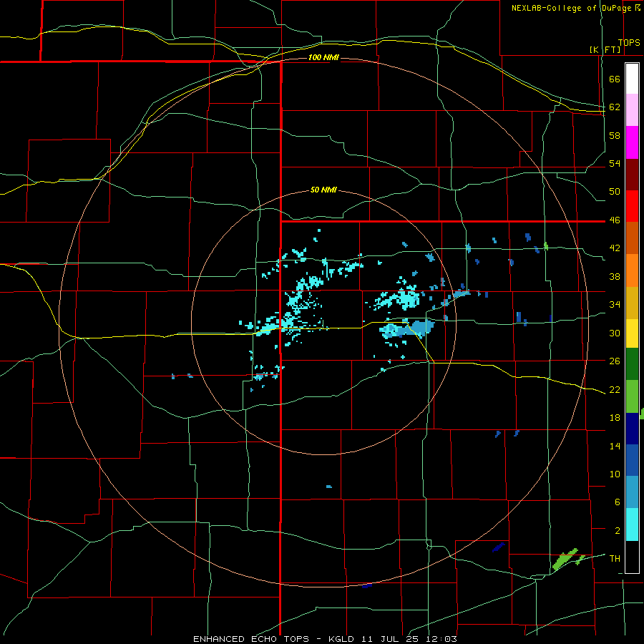This screenshot has width=644, height=644.
Task: Click the 50 NMI range ring label
Action: click(x=323, y=190)
